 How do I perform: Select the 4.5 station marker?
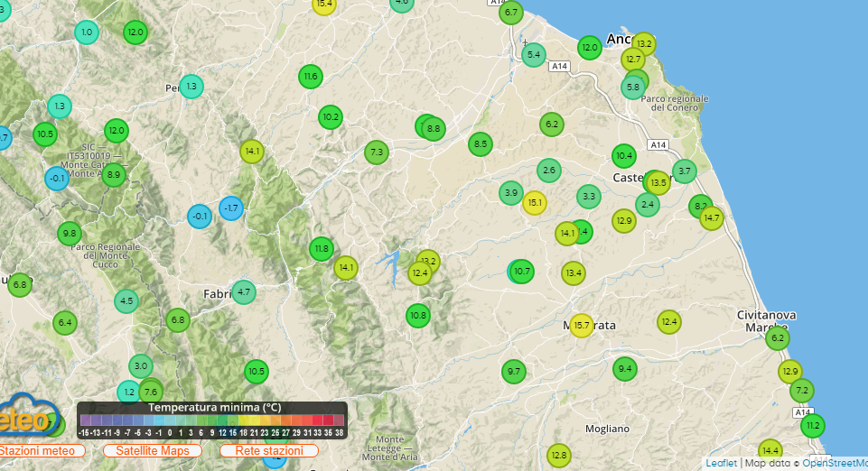click(126, 301)
